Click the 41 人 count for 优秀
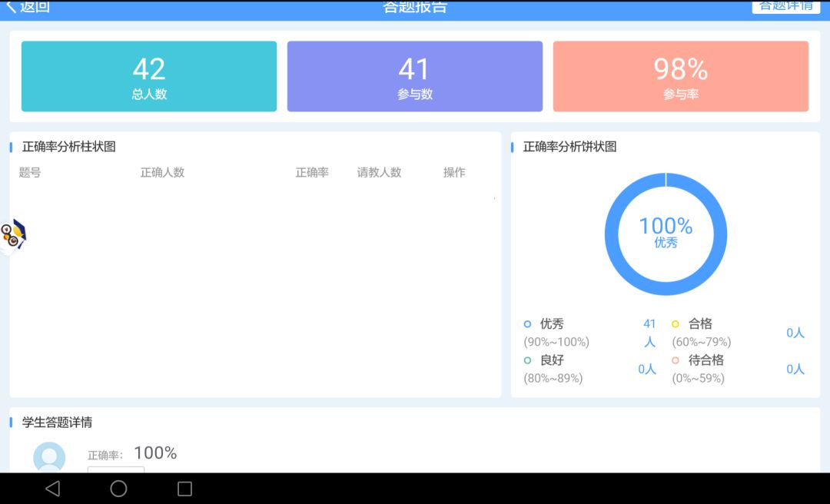 click(x=649, y=333)
